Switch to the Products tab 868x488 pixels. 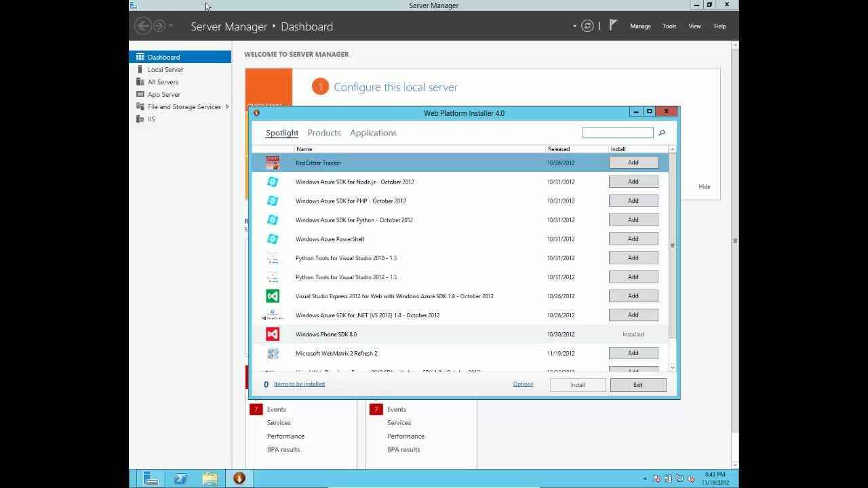(324, 133)
